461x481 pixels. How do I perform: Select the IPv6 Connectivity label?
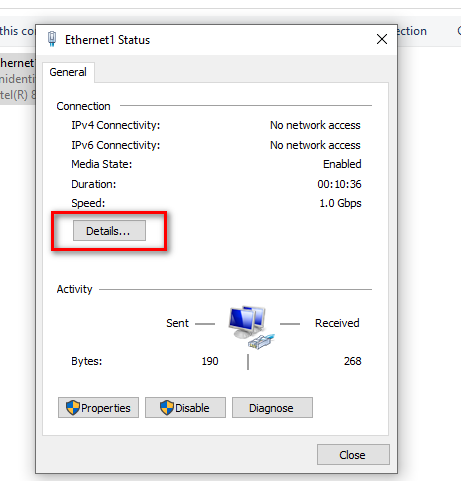pyautogui.click(x=116, y=145)
